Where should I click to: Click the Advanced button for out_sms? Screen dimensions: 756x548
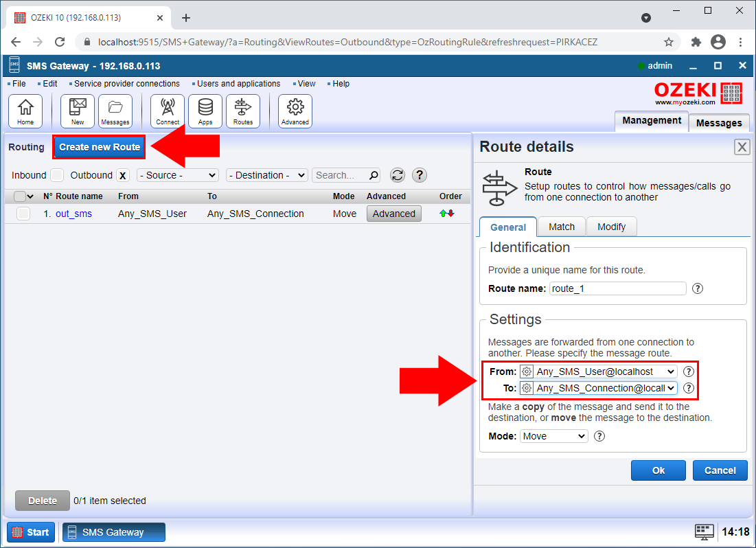click(394, 214)
